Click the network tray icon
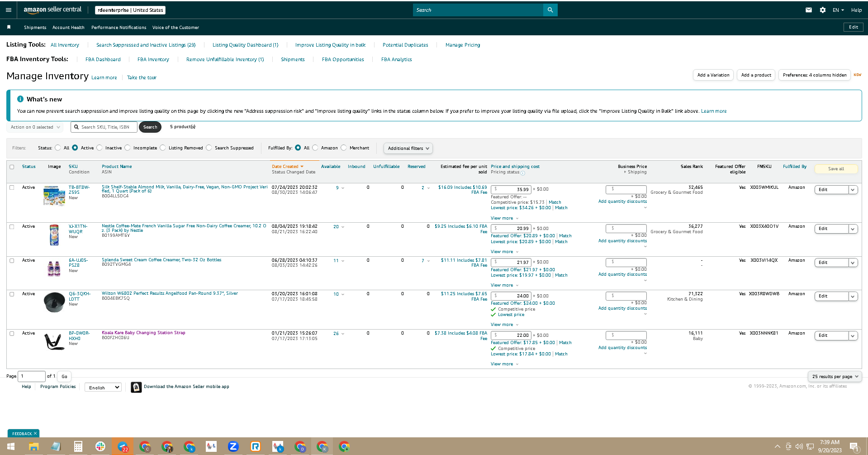 point(810,447)
